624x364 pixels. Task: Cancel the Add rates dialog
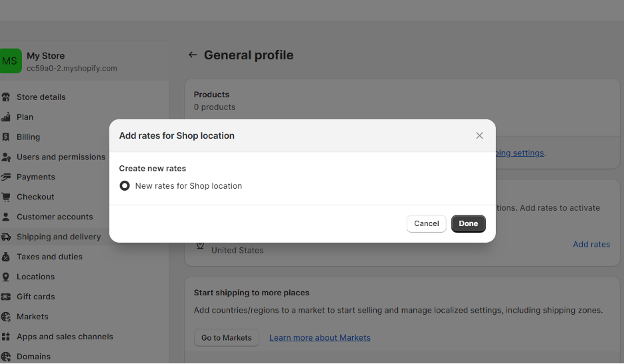tap(426, 223)
